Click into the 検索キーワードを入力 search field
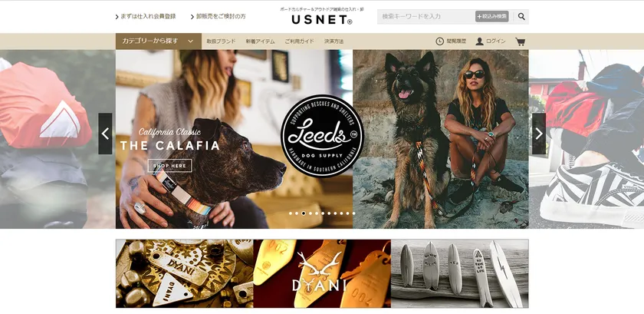This screenshot has height=314, width=644. pos(426,16)
